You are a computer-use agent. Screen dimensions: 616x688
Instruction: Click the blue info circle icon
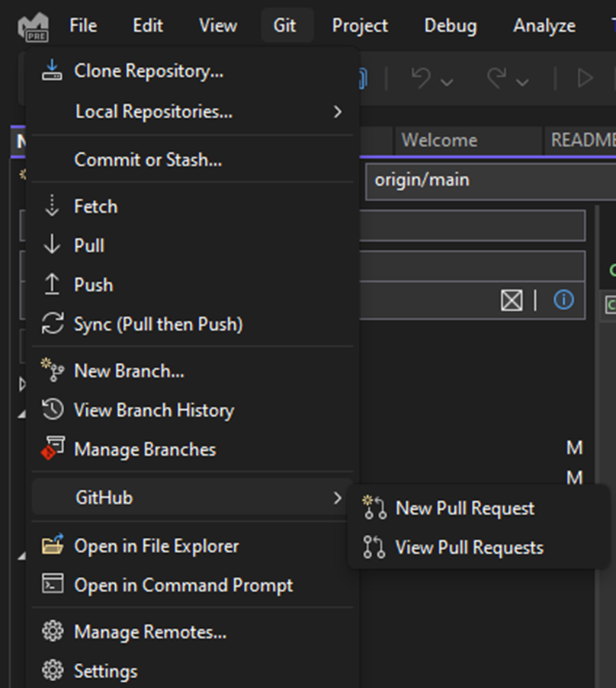pos(563,300)
